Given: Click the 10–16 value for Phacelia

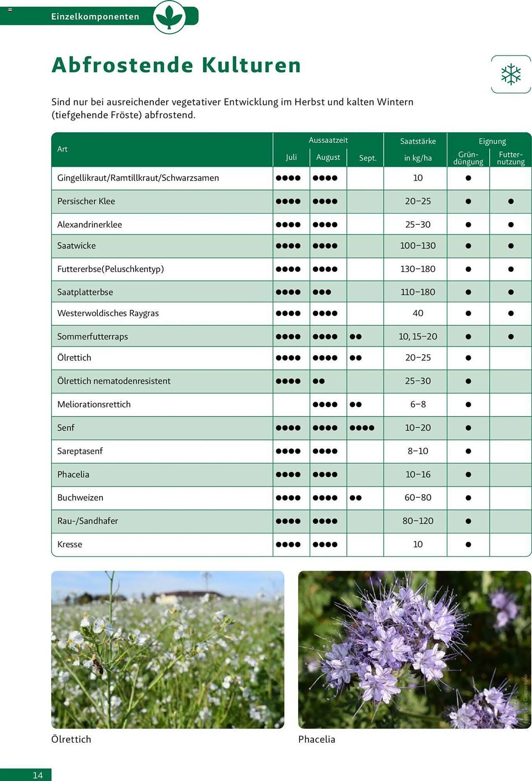Looking at the screenshot, I should click(x=418, y=474).
